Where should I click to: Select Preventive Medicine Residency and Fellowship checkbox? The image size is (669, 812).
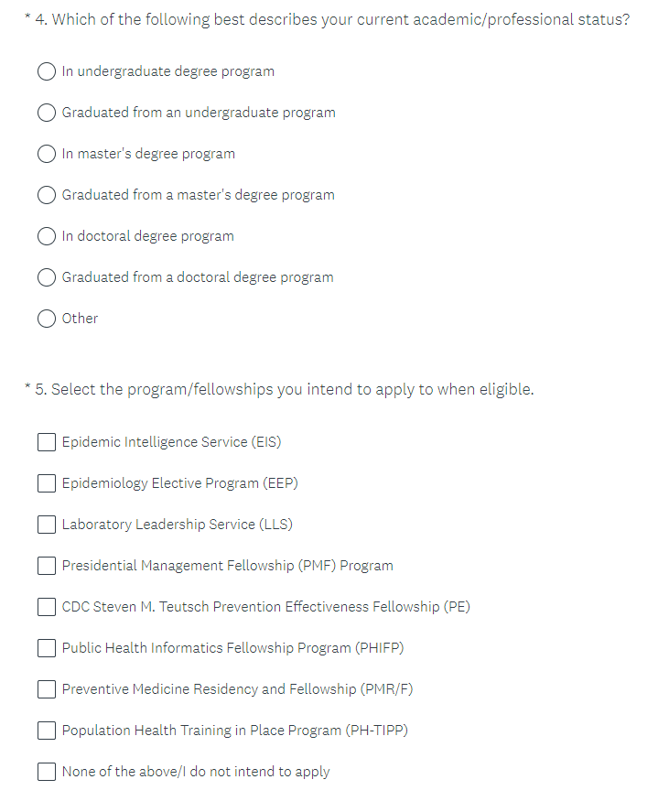pos(48,689)
